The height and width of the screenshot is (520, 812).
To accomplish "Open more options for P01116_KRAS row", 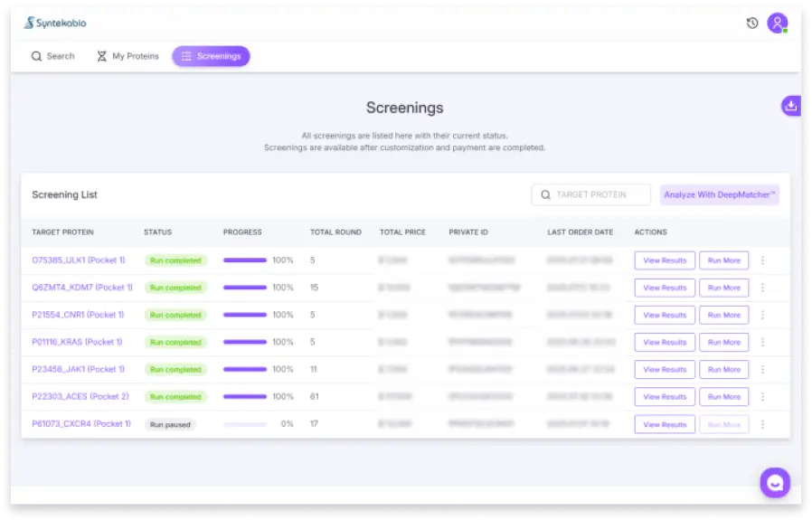I will pos(762,342).
